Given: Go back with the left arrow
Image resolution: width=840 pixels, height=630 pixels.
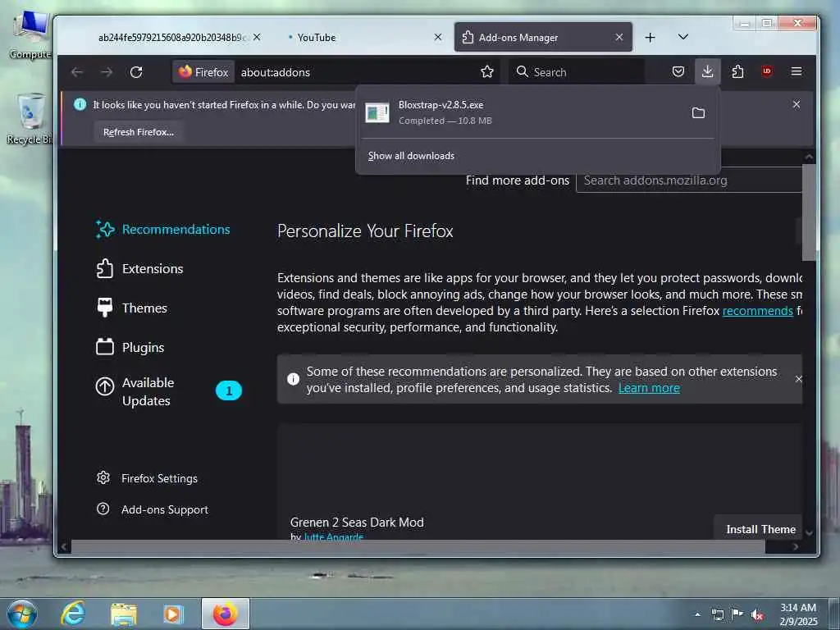Looking at the screenshot, I should coord(77,72).
